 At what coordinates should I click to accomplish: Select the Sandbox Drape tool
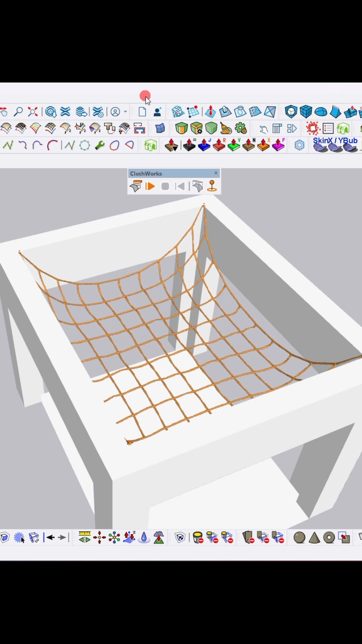(240, 112)
